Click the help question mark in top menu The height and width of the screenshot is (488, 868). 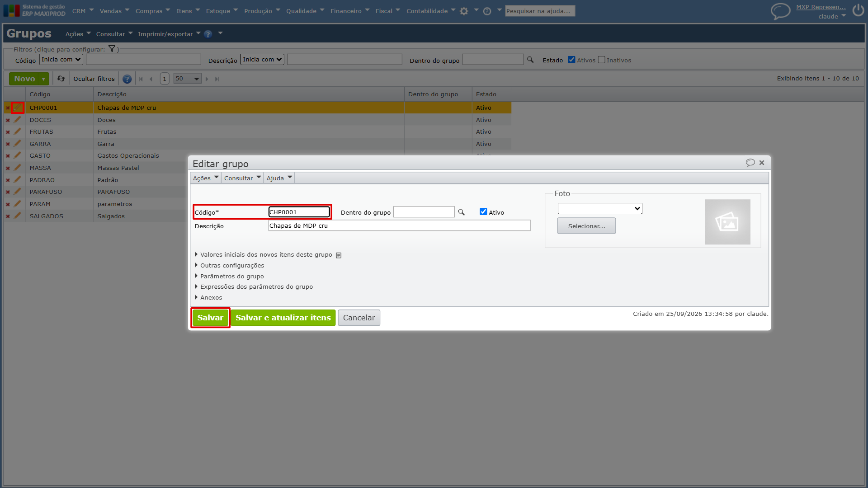point(487,11)
